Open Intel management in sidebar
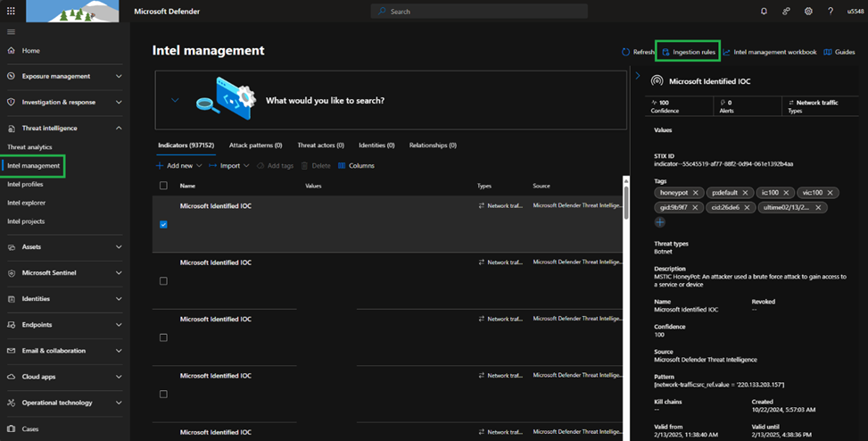The image size is (868, 441). pyautogui.click(x=34, y=166)
